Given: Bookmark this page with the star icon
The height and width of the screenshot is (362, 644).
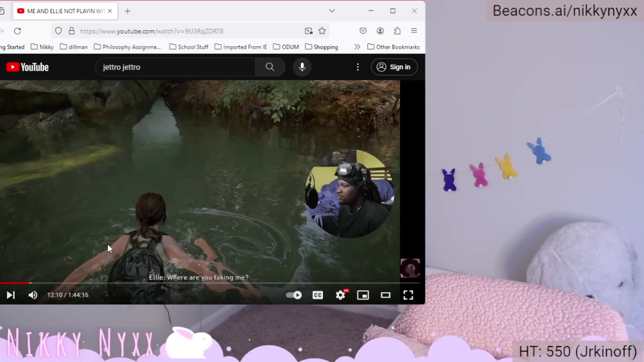Looking at the screenshot, I should pos(322,31).
